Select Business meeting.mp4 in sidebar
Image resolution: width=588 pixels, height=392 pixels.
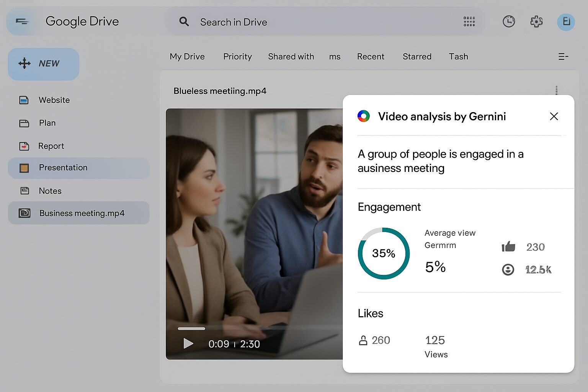point(78,213)
